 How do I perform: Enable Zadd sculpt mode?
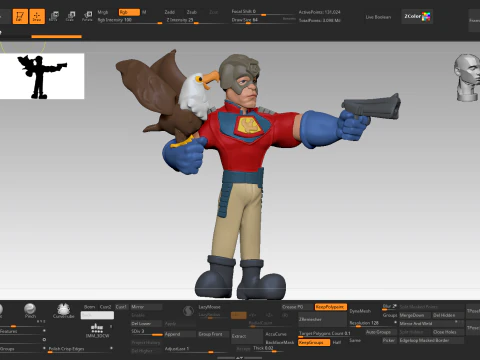170,12
